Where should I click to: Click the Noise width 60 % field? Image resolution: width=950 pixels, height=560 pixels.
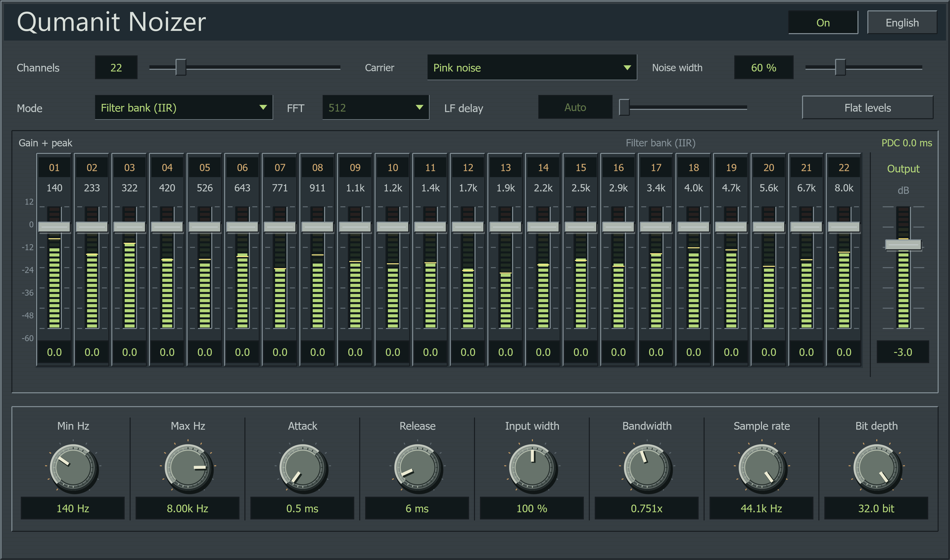(763, 68)
